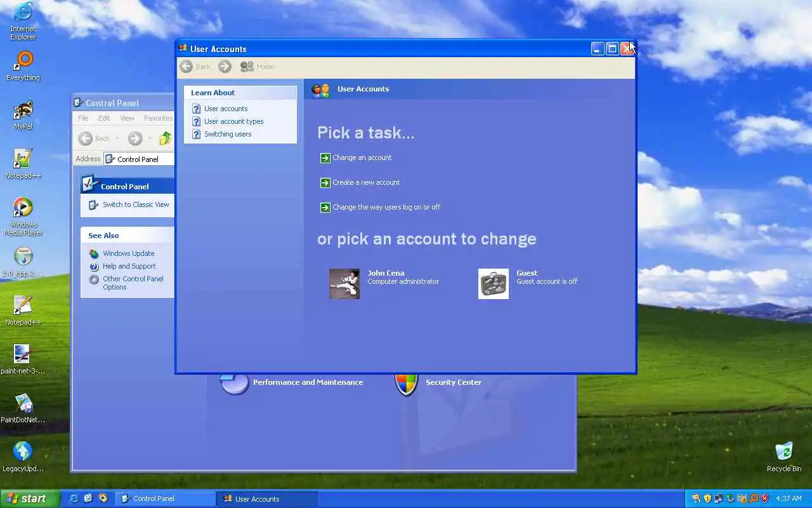
Task: Open Edit menu in Control Panel
Action: (104, 118)
